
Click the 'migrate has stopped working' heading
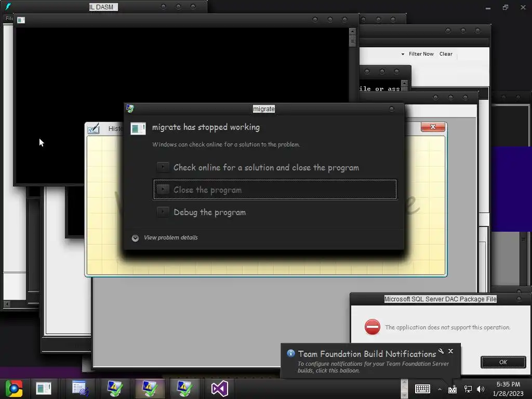coord(206,127)
